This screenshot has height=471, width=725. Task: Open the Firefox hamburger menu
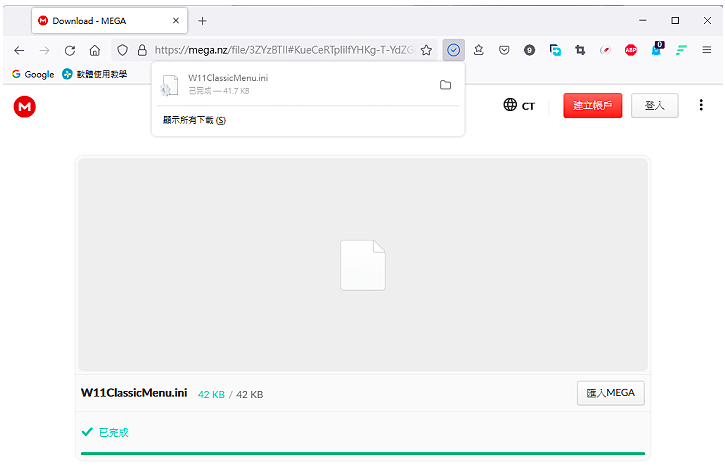coord(707,50)
